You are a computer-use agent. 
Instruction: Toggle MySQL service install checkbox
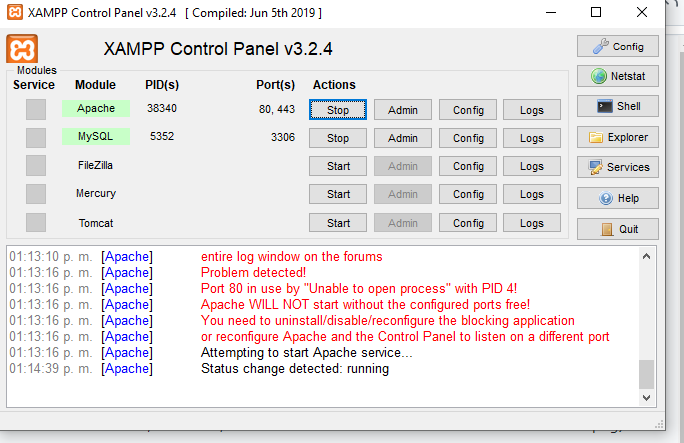36,138
